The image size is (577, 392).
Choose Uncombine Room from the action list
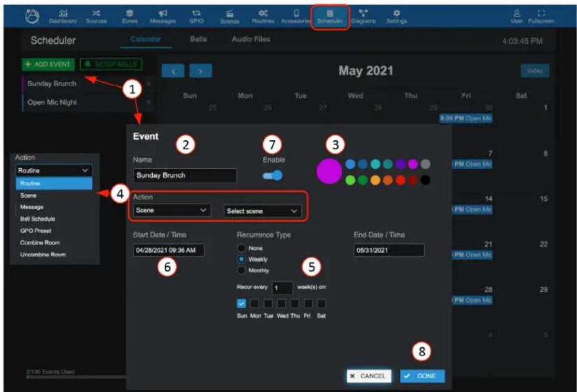point(54,255)
